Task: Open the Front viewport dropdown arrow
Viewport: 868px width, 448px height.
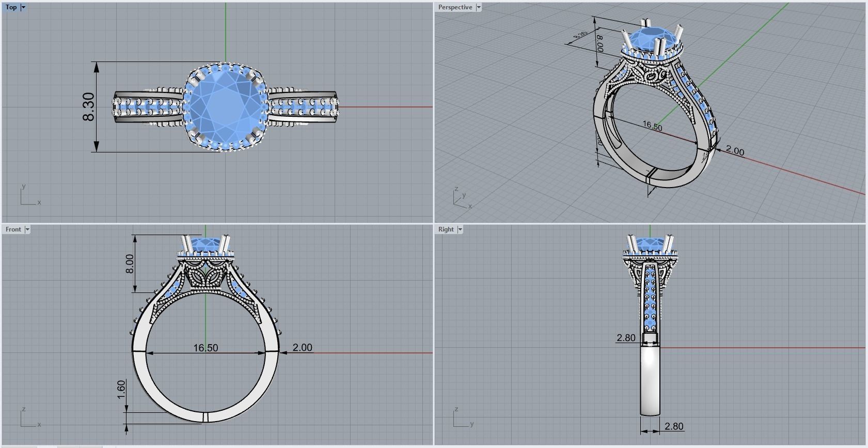Action: (x=27, y=229)
